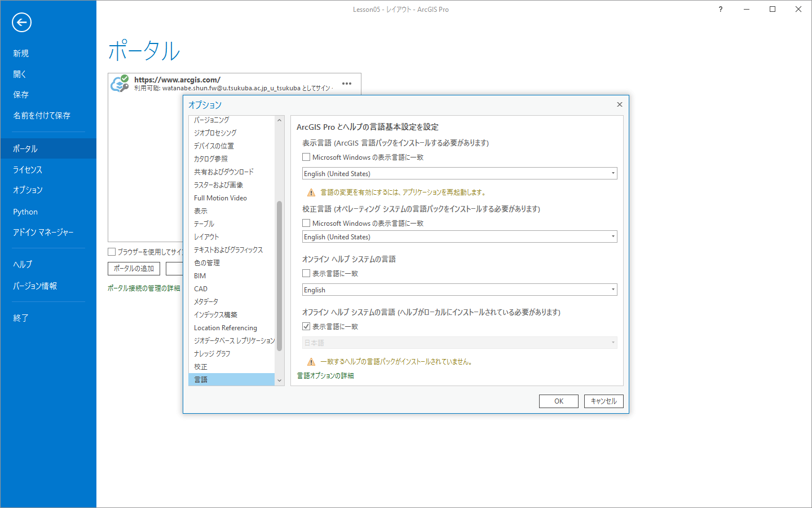Click the help question mark icon
Viewport: 812px width, 508px height.
[x=721, y=9]
